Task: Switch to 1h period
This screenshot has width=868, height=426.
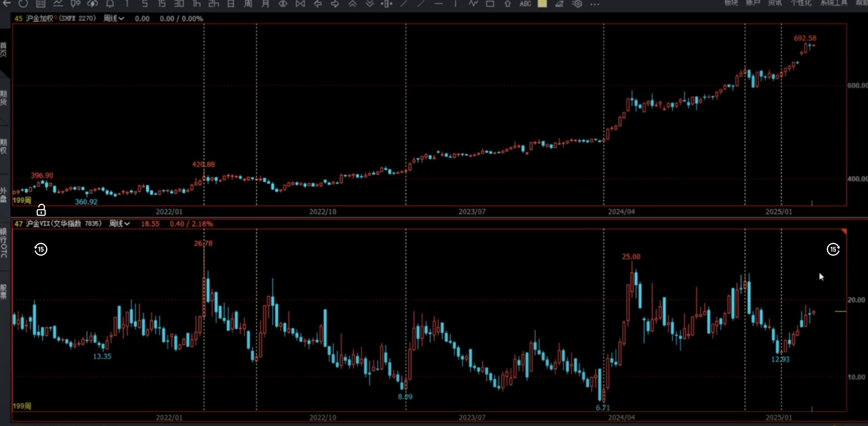Action: coord(197,4)
